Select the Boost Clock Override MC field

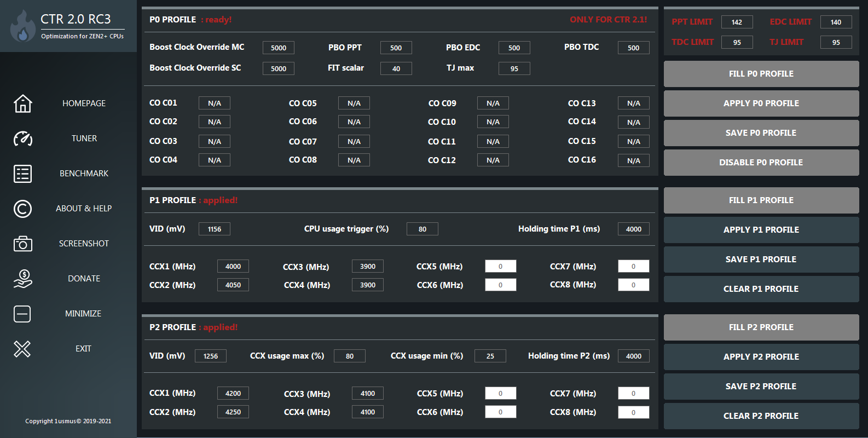[279, 48]
